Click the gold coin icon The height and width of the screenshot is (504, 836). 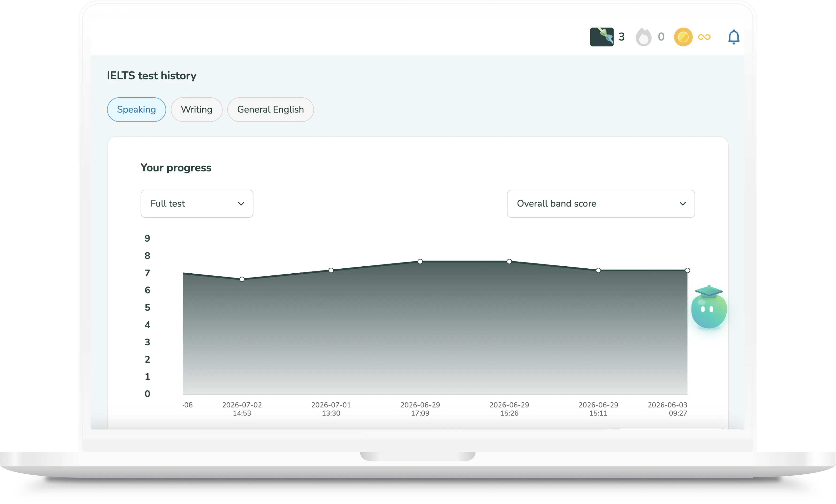point(683,37)
